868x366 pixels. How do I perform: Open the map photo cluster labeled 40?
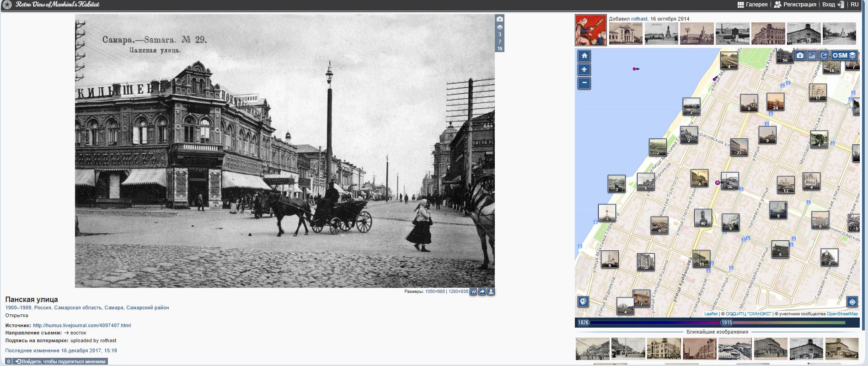point(703,218)
